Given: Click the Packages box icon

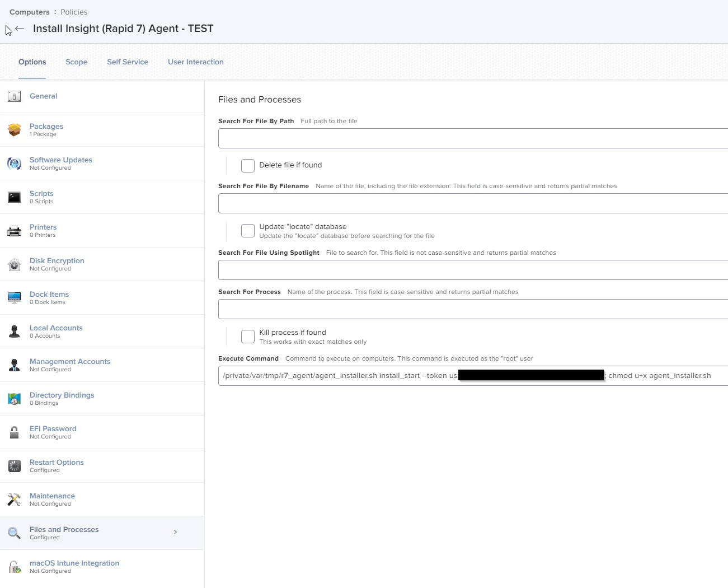Looking at the screenshot, I should point(15,130).
